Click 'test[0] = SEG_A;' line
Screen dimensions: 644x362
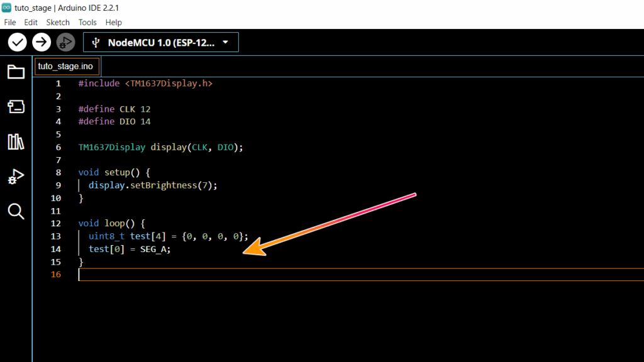coord(130,249)
